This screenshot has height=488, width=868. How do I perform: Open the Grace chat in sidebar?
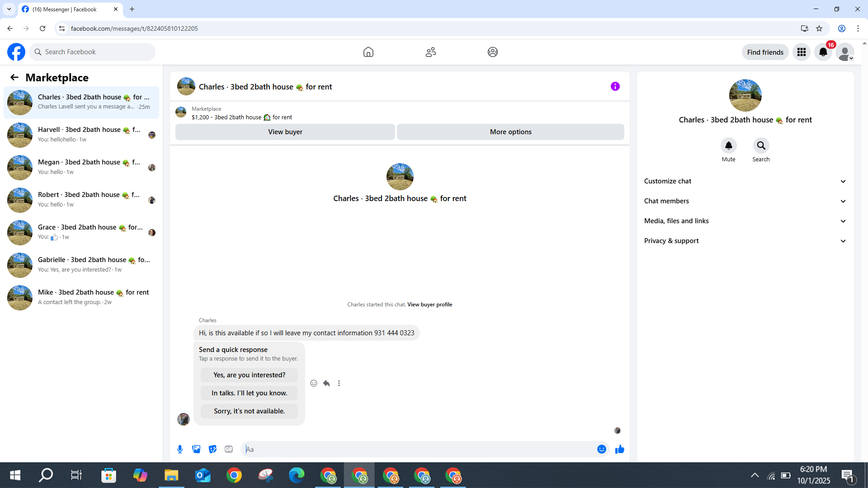coord(81,233)
